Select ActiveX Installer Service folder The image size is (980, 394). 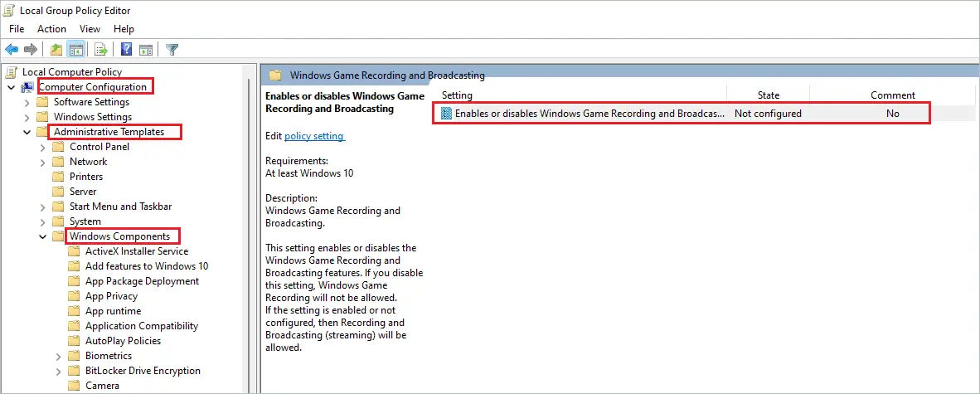[x=137, y=251]
